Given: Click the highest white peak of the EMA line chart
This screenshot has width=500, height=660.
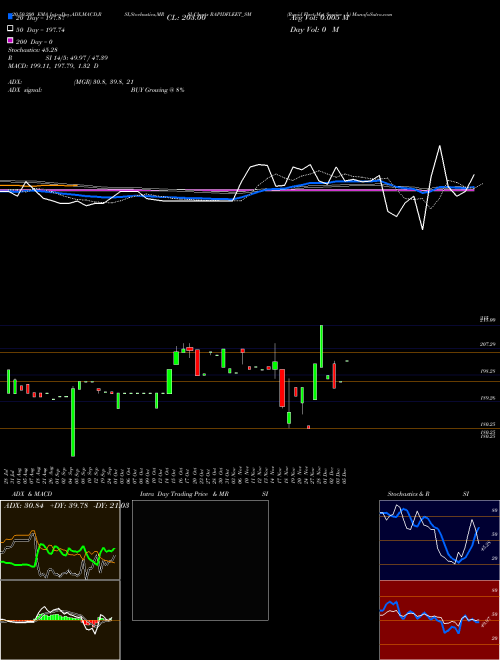Looking at the screenshot, I should coord(440,146).
